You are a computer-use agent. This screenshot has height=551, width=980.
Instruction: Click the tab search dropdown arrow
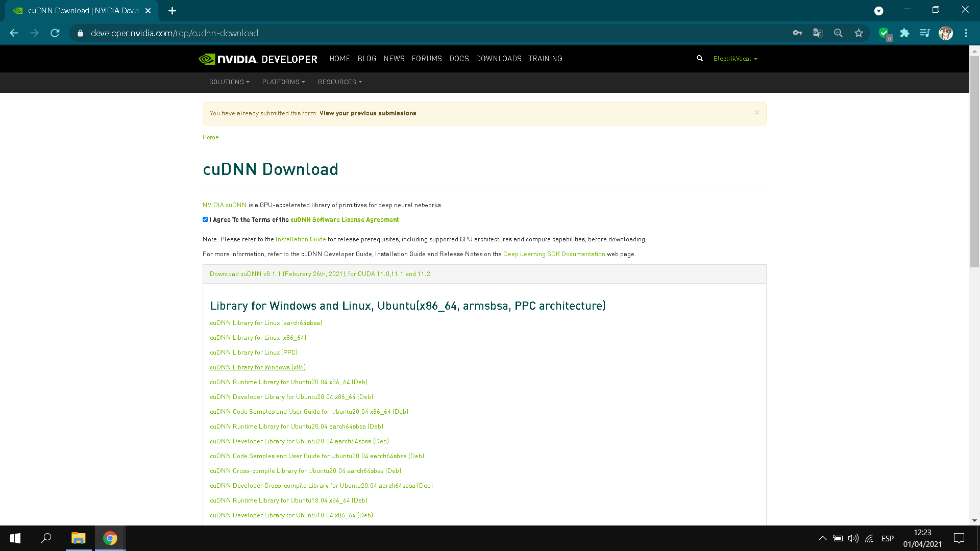point(878,11)
